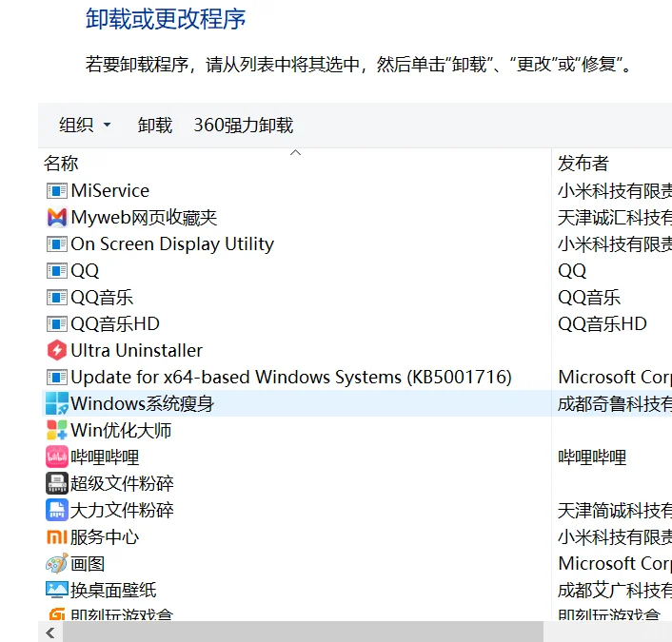
Task: Select the 画图 paint palette icon
Action: pos(56,563)
